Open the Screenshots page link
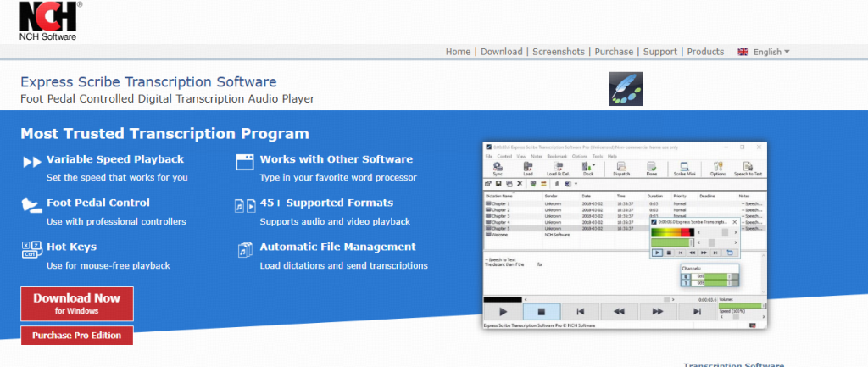This screenshot has width=868, height=367. click(x=559, y=52)
